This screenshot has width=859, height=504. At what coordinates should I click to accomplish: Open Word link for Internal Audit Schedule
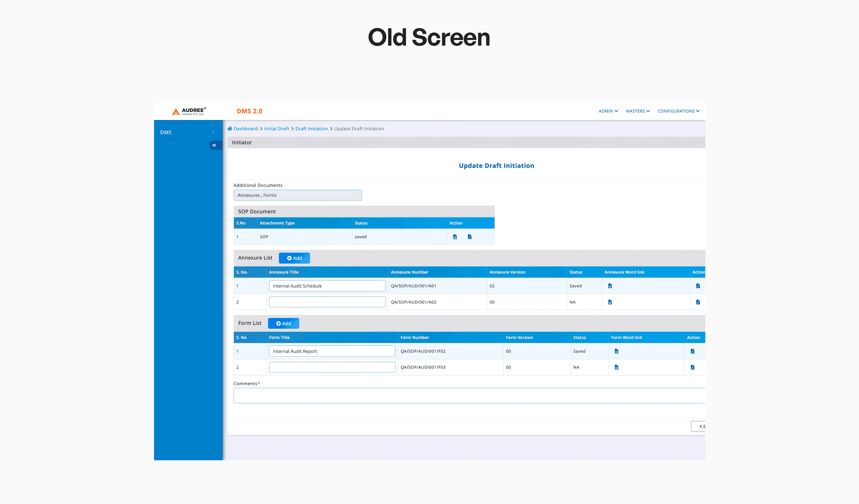click(x=610, y=286)
